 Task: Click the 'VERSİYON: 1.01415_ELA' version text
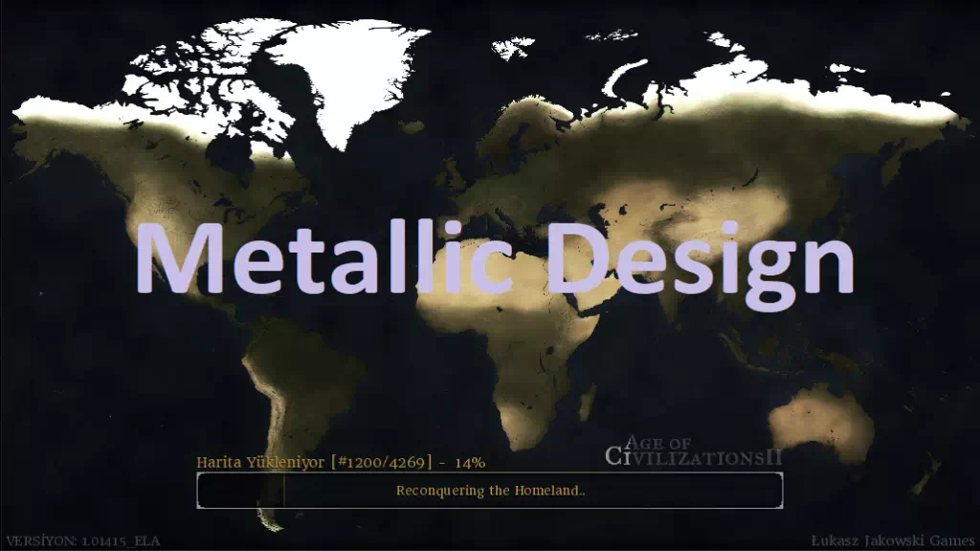(83, 541)
